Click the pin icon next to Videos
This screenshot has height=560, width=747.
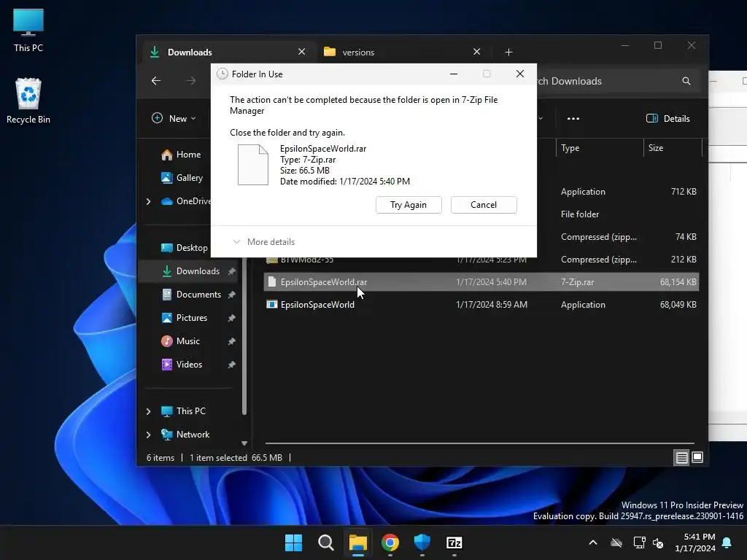click(231, 365)
